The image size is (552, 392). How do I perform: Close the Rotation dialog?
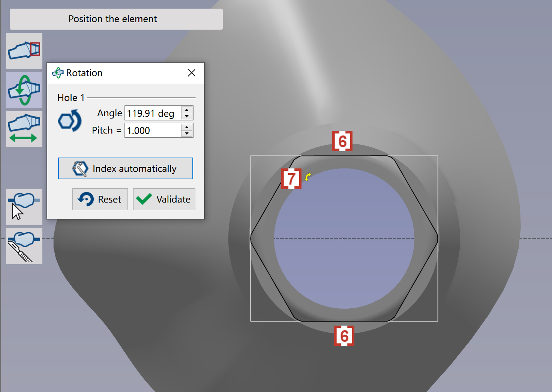(x=192, y=73)
